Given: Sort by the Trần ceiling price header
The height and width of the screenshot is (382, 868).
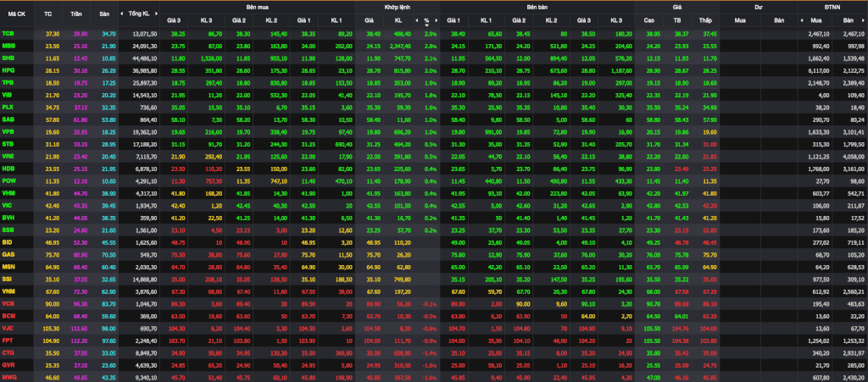Looking at the screenshot, I should pos(76,13).
